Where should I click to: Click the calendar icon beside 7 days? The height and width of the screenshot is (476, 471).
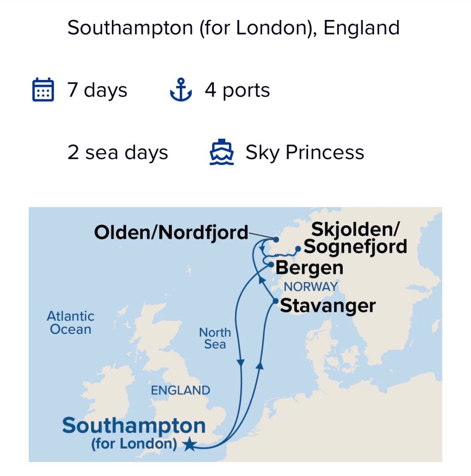pos(43,90)
